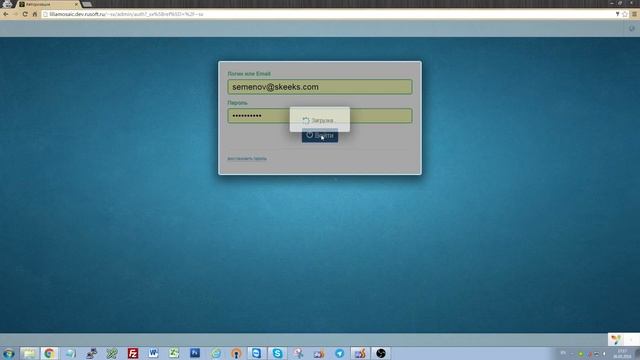Reload the page in the browser

coord(25,14)
